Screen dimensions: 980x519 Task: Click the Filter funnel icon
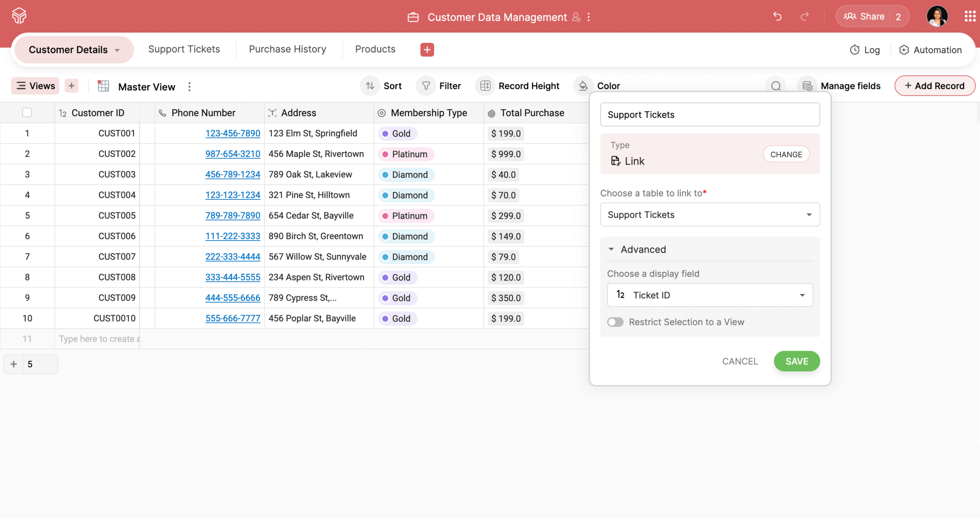point(426,86)
